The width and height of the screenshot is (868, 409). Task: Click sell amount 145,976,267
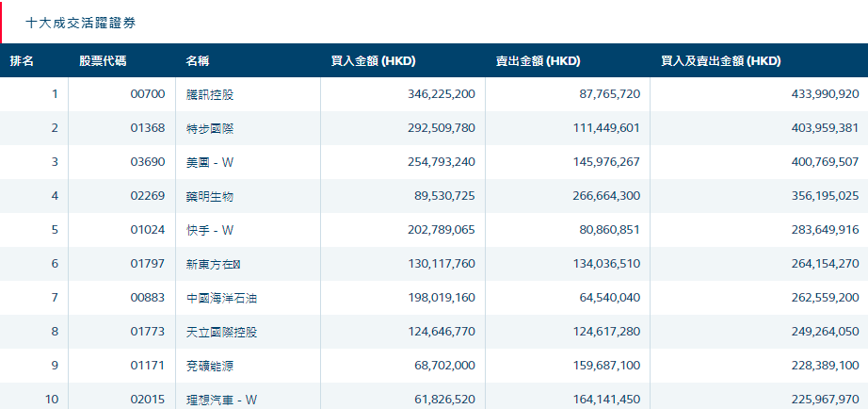click(x=606, y=162)
